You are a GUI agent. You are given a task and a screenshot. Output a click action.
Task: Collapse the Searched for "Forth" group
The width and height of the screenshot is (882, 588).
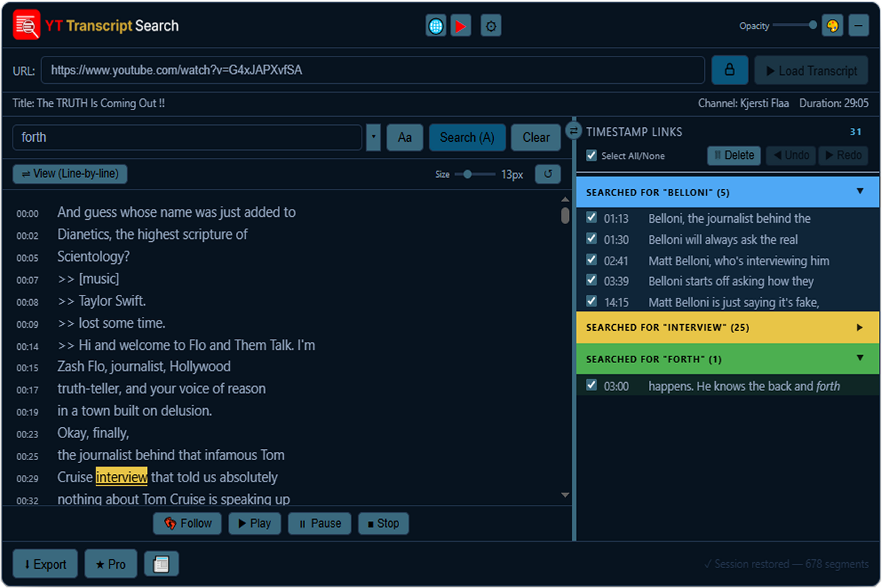[728, 359]
